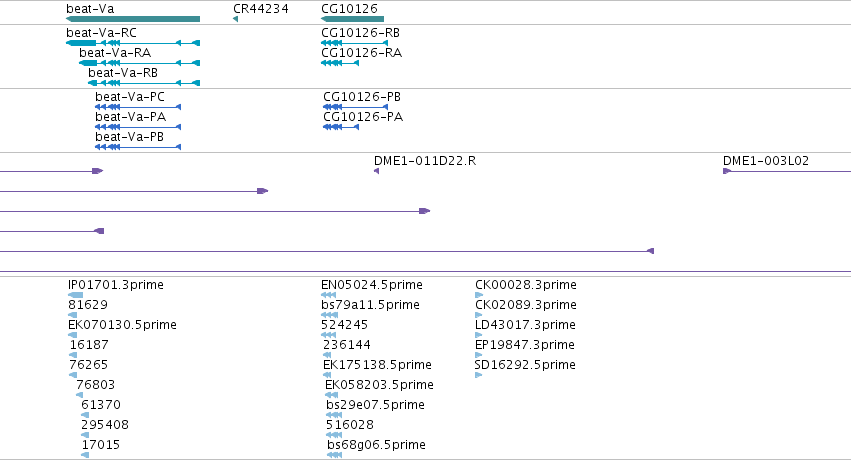Select protein label CG10126-PA
The image size is (851, 460).
click(363, 117)
